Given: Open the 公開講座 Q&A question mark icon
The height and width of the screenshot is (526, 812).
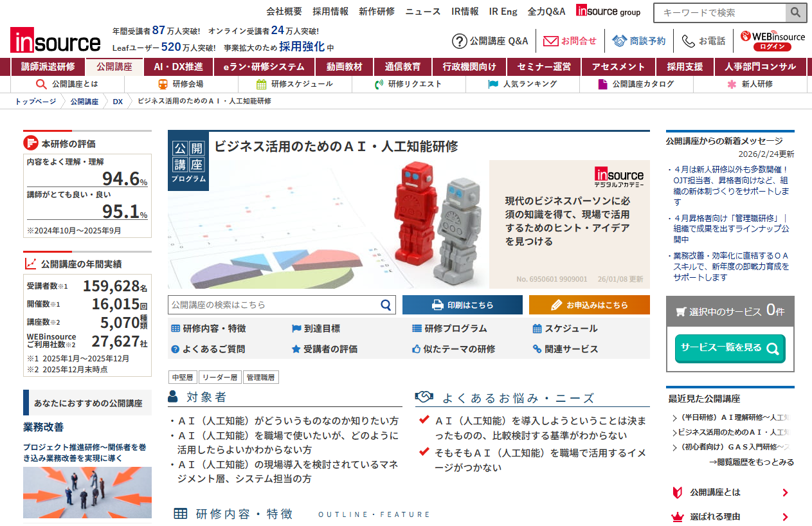Looking at the screenshot, I should (459, 41).
